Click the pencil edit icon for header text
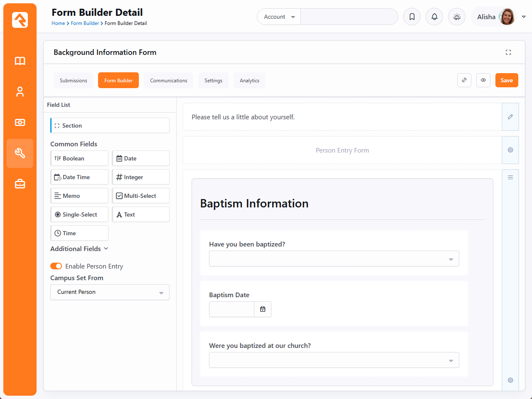Screen dimensions: 532x399 [510, 117]
